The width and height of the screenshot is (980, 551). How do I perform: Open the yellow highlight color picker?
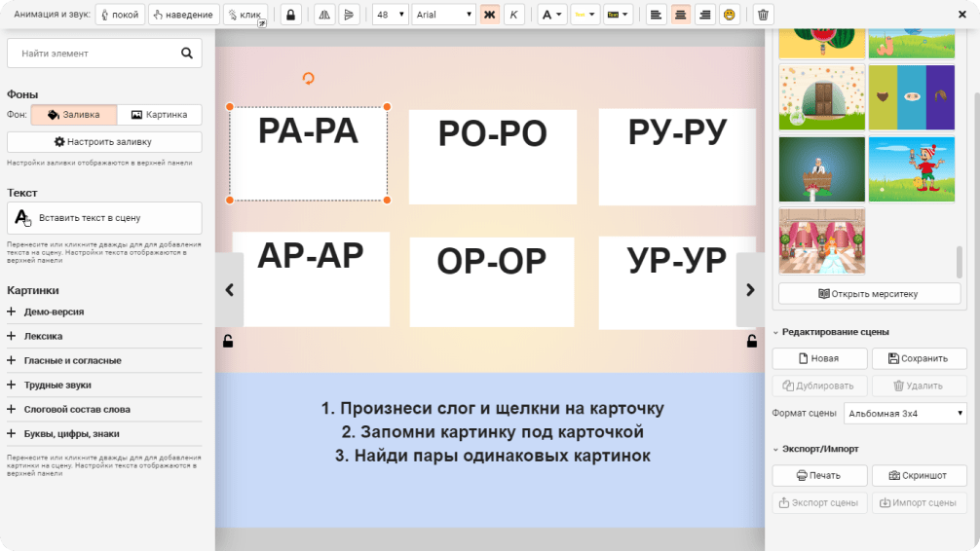click(x=584, y=15)
